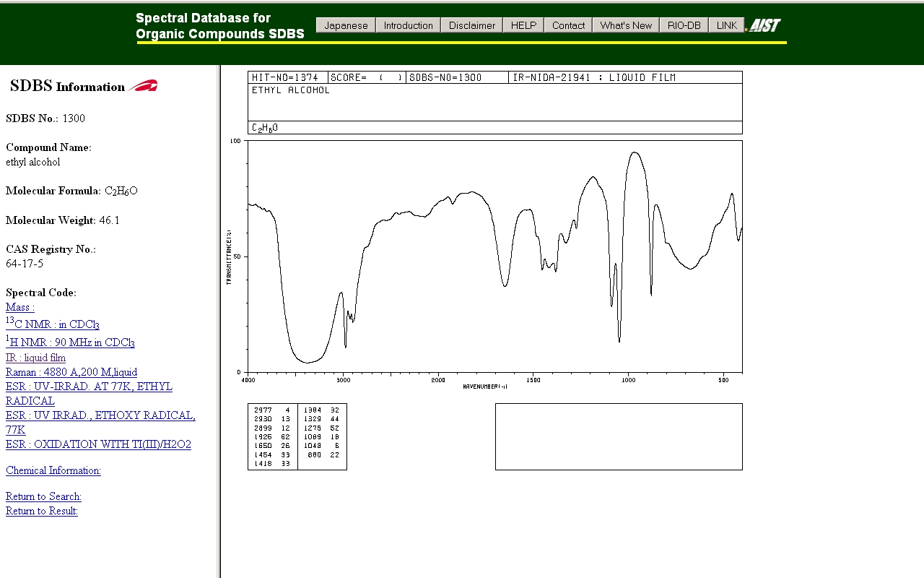Open the What's New page
Image resolution: width=924 pixels, height=578 pixels.
click(x=625, y=25)
